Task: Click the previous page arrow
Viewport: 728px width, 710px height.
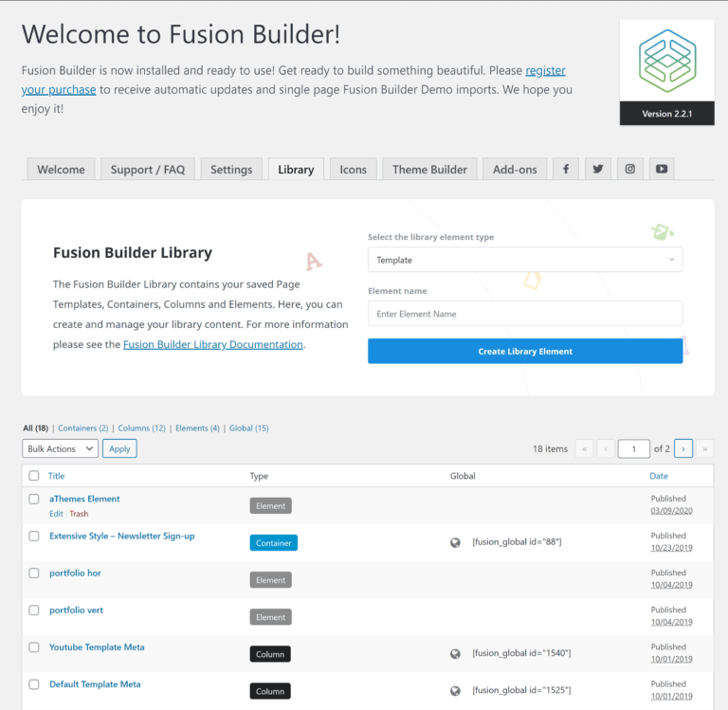Action: [x=606, y=448]
